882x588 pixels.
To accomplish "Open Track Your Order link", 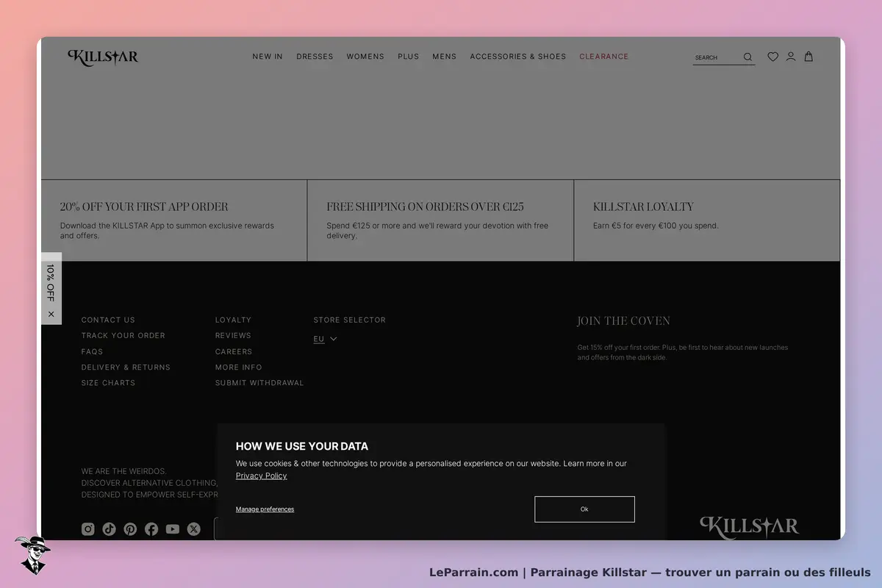I will pyautogui.click(x=123, y=335).
